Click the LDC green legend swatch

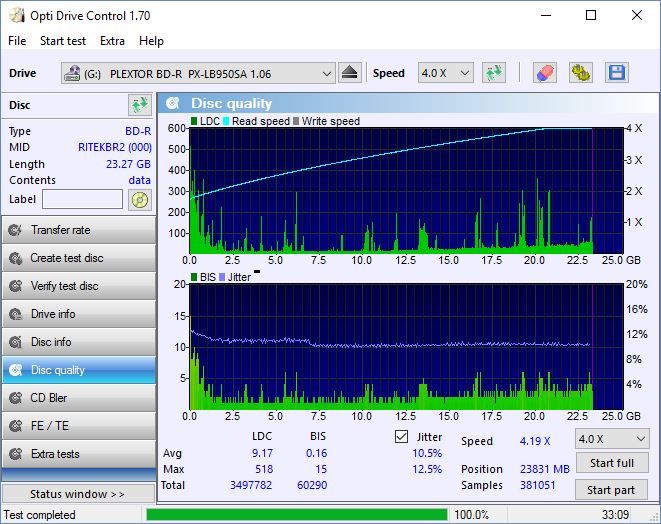(x=194, y=121)
